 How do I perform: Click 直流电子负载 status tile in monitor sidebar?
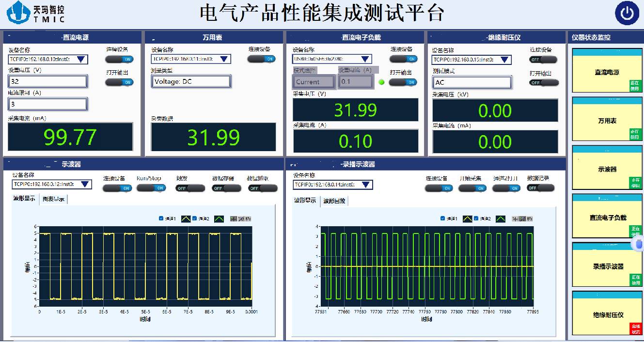coord(608,218)
